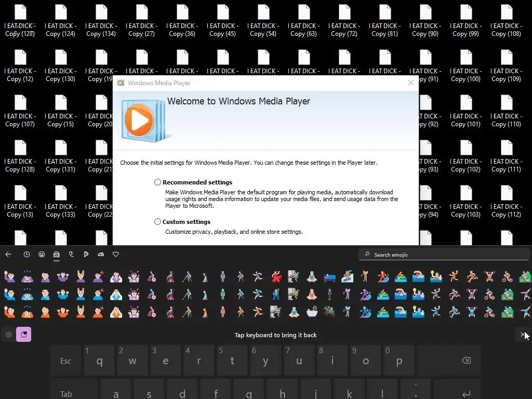Select the Copy (100) desktop file
This screenshot has height=399, width=532.
pos(466,66)
